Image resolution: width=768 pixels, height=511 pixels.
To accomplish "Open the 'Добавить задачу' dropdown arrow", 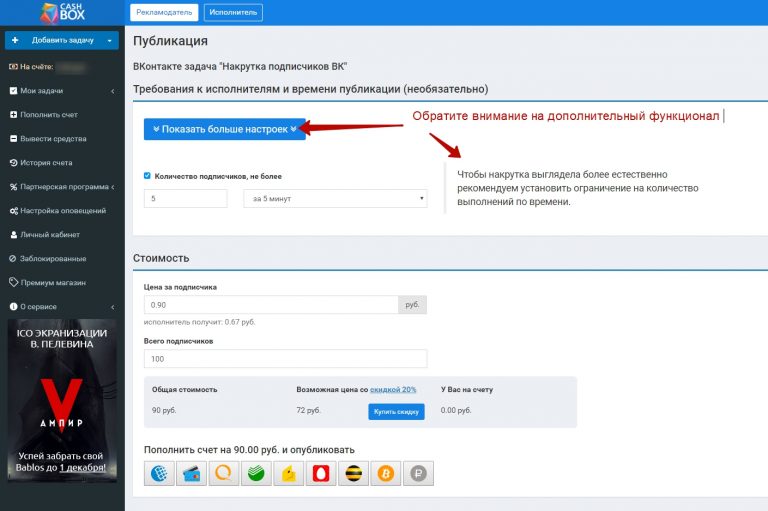I will coord(109,40).
